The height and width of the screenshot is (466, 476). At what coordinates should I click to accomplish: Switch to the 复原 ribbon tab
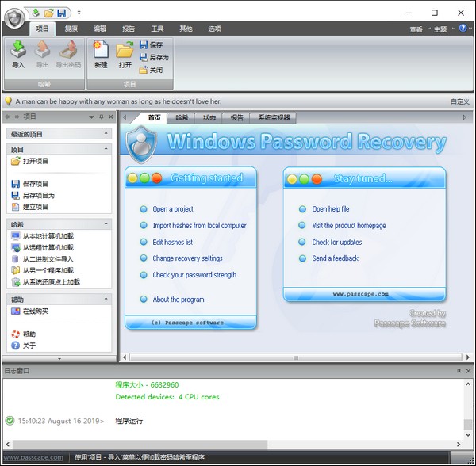[x=71, y=29]
